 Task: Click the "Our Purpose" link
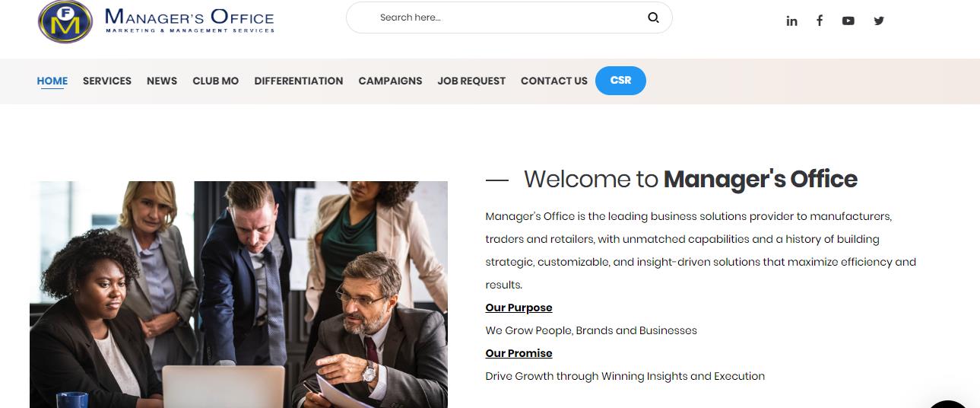pyautogui.click(x=519, y=308)
